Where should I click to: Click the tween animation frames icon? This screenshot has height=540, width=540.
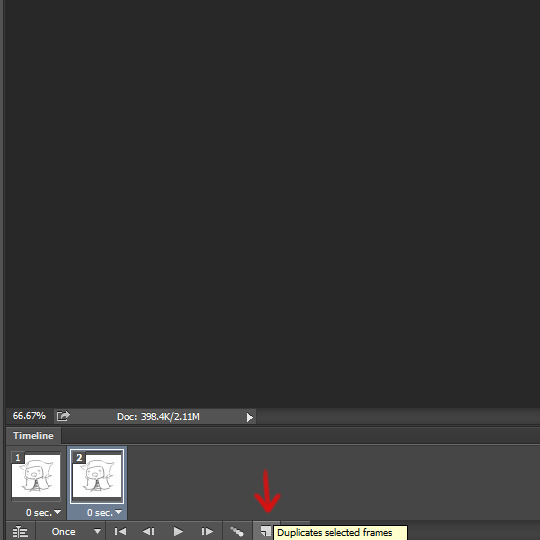pos(237,531)
